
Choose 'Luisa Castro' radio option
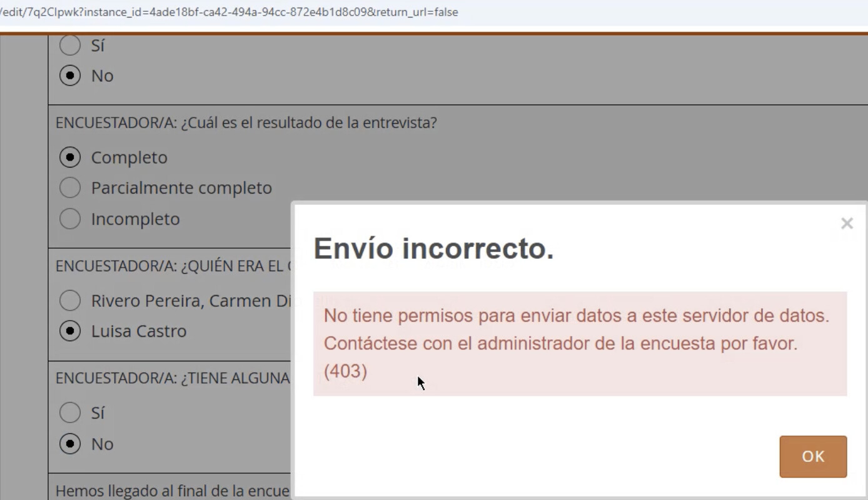tap(70, 331)
